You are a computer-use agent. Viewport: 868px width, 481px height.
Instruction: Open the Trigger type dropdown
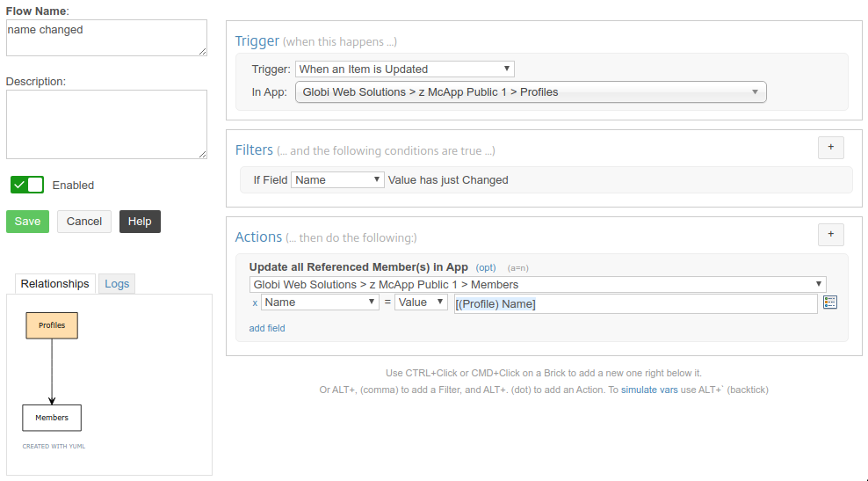pyautogui.click(x=405, y=69)
